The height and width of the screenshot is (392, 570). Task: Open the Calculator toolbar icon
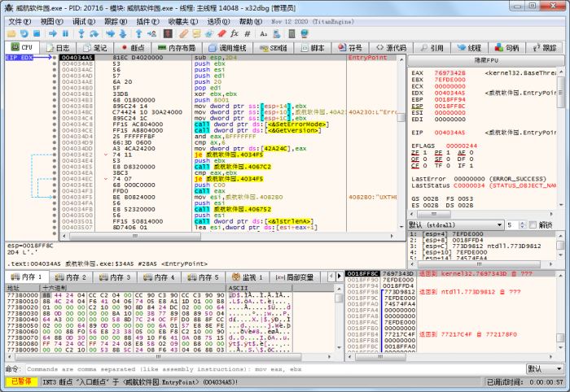point(292,34)
